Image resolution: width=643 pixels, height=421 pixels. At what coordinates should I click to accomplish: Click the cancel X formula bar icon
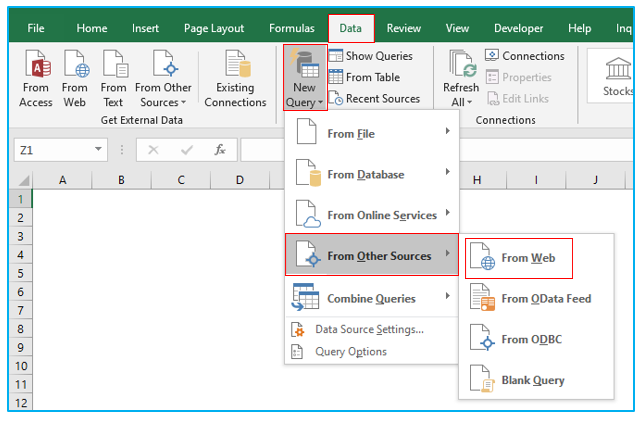pyautogui.click(x=153, y=150)
